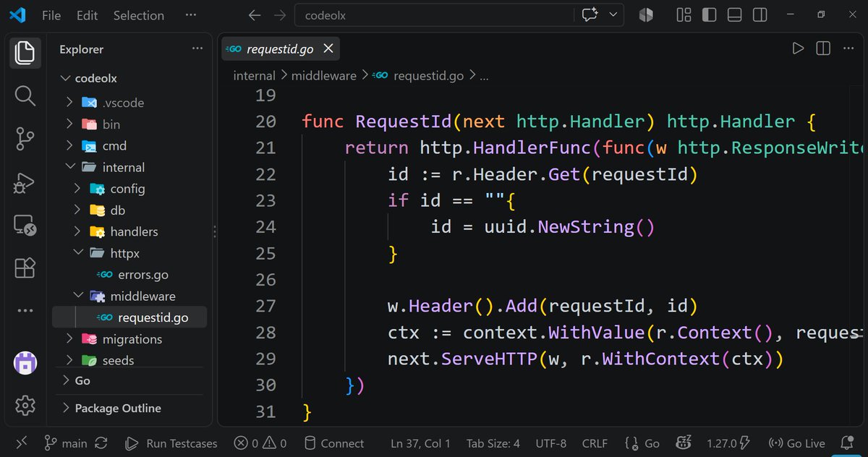Click internal in the breadcrumb
This screenshot has width=868, height=457.
point(254,75)
